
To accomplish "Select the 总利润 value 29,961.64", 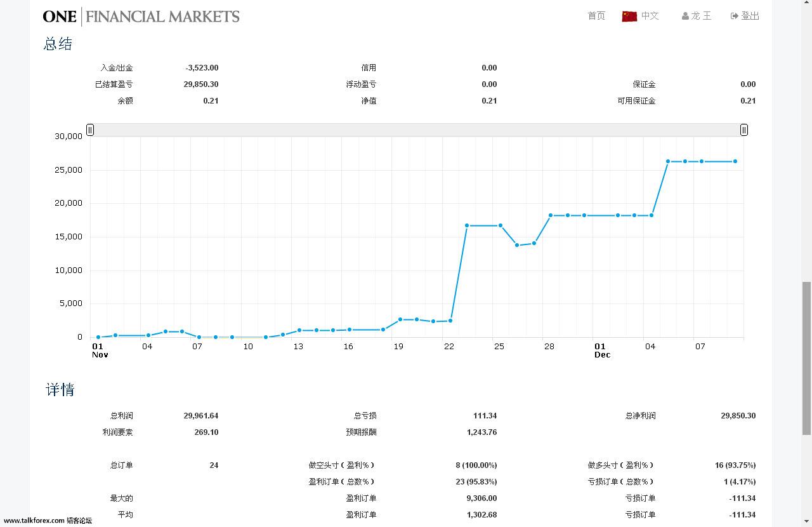I will point(201,415).
